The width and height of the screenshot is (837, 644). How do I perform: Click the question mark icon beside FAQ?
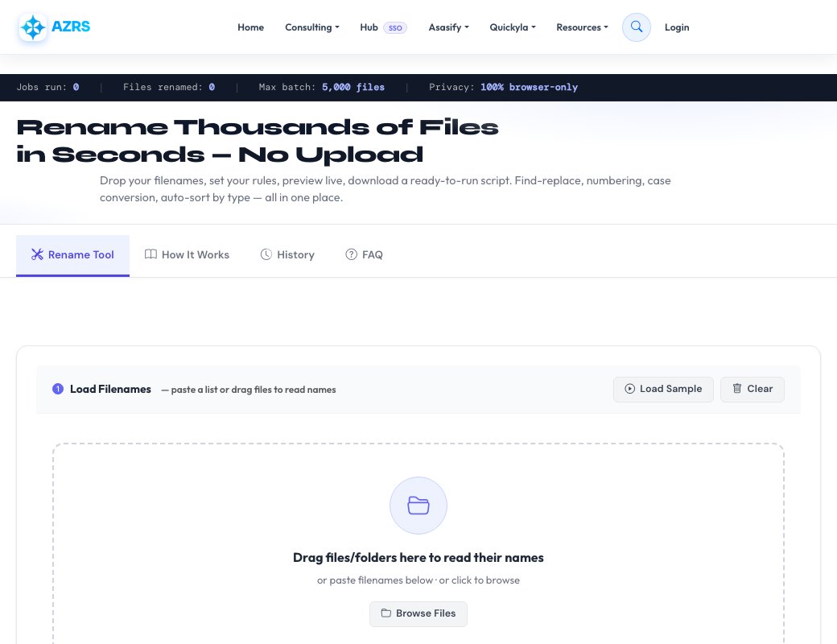point(351,254)
